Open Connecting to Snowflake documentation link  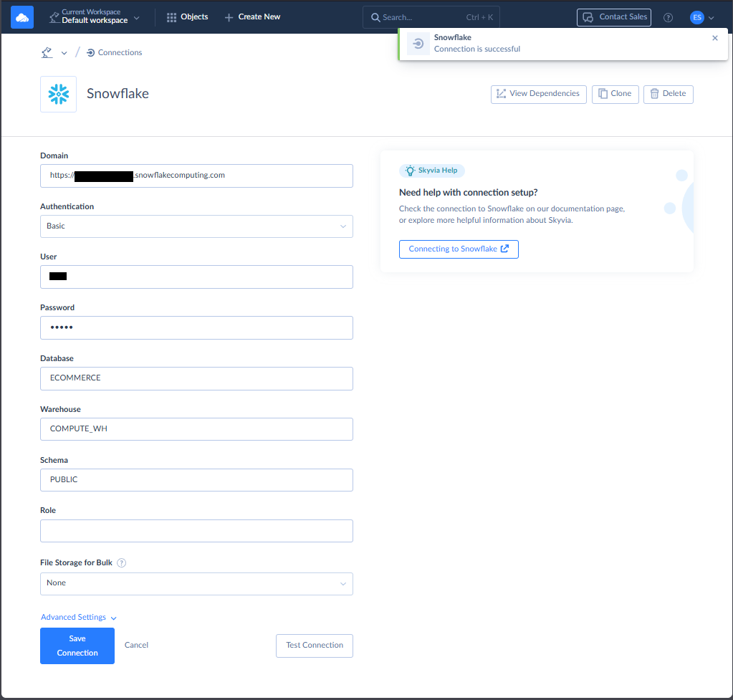(x=459, y=249)
